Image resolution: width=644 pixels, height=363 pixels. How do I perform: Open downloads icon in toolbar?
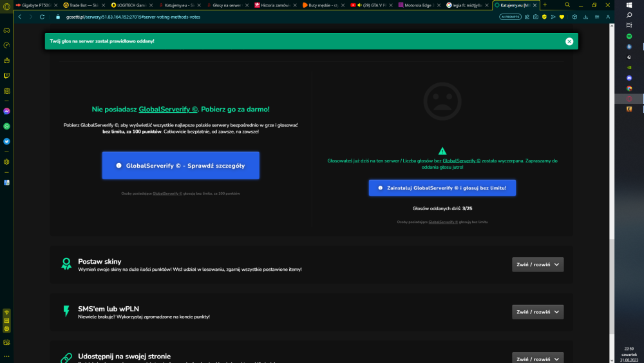585,17
